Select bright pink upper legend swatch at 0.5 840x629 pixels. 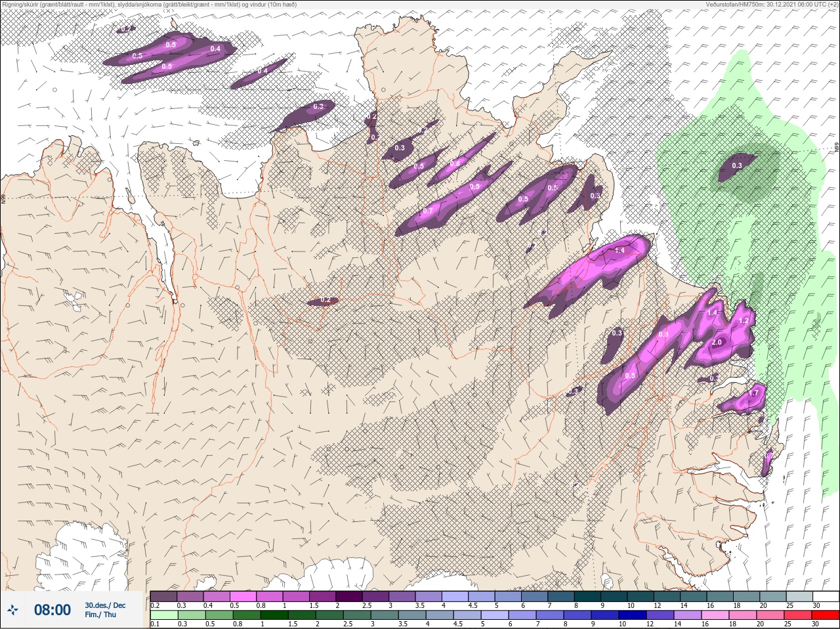[x=243, y=596]
